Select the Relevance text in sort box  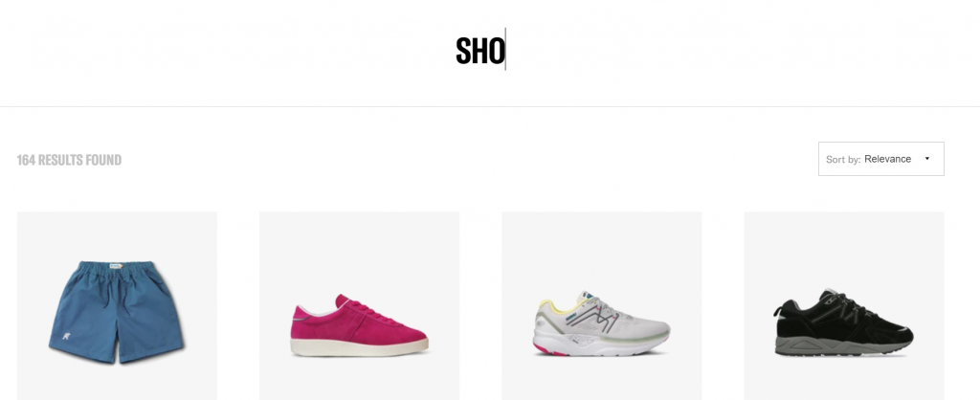[x=887, y=159]
